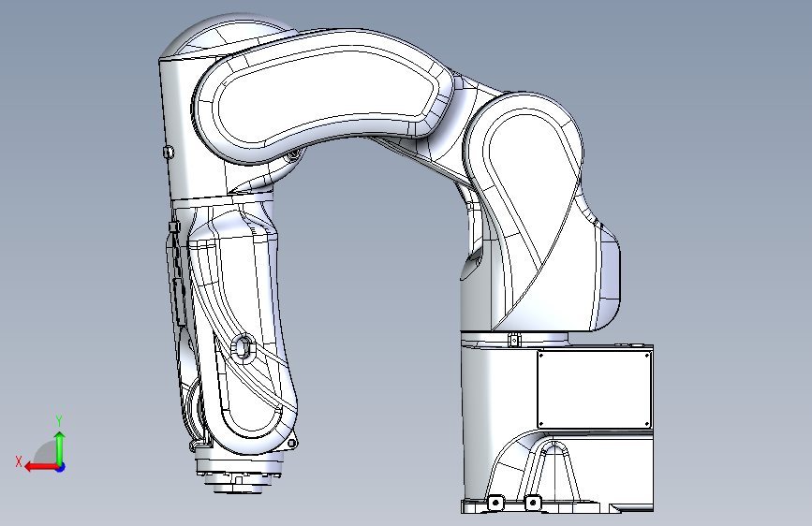Select the oval cover on the horizontal upper arm
812x526 pixels.
click(x=325, y=95)
